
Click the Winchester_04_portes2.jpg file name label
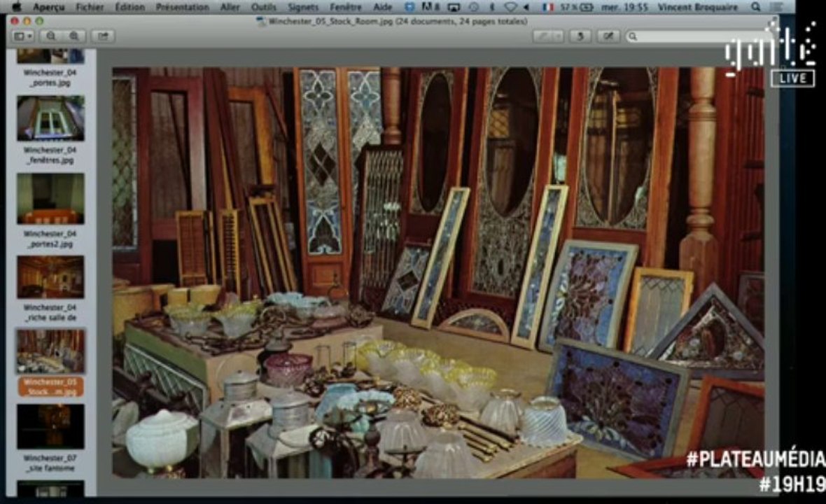tap(50, 239)
